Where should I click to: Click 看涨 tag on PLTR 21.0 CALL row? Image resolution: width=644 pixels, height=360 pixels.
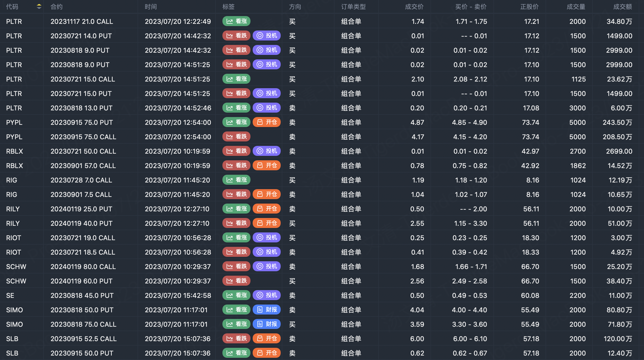tap(236, 21)
